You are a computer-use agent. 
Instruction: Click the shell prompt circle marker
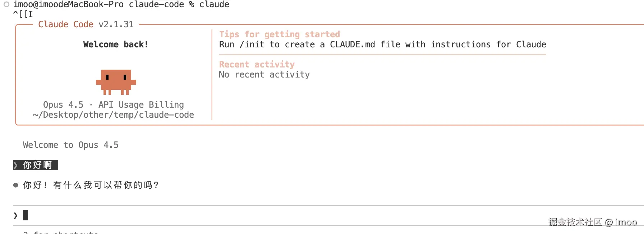[6, 5]
